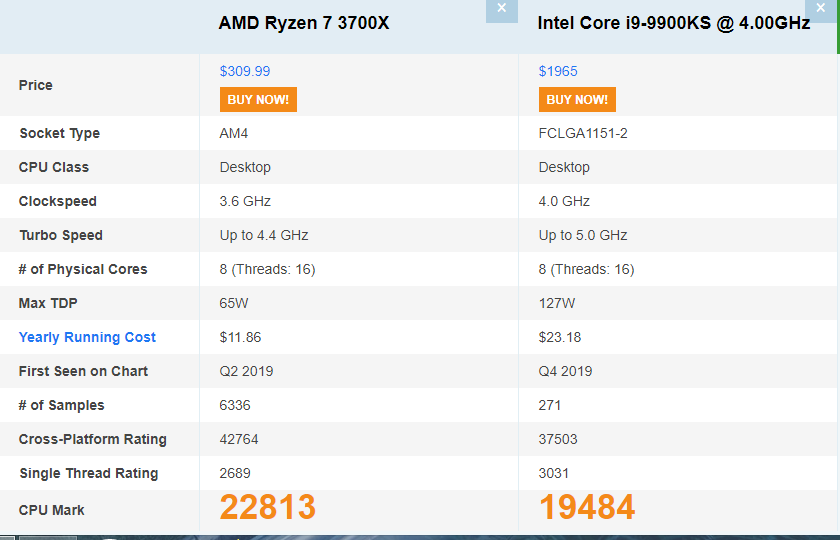The image size is (840, 540).
Task: Click Intel's 8 (Threads: 16) value
Action: click(587, 269)
